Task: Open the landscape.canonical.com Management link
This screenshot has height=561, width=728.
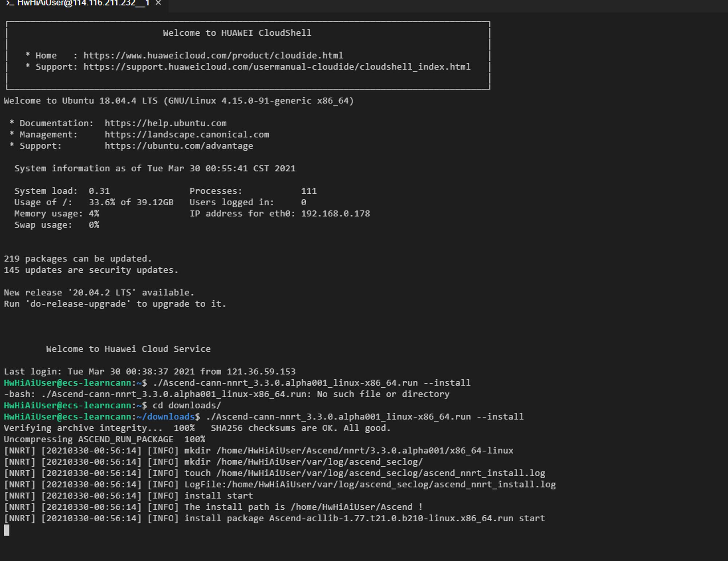Action: 187,134
